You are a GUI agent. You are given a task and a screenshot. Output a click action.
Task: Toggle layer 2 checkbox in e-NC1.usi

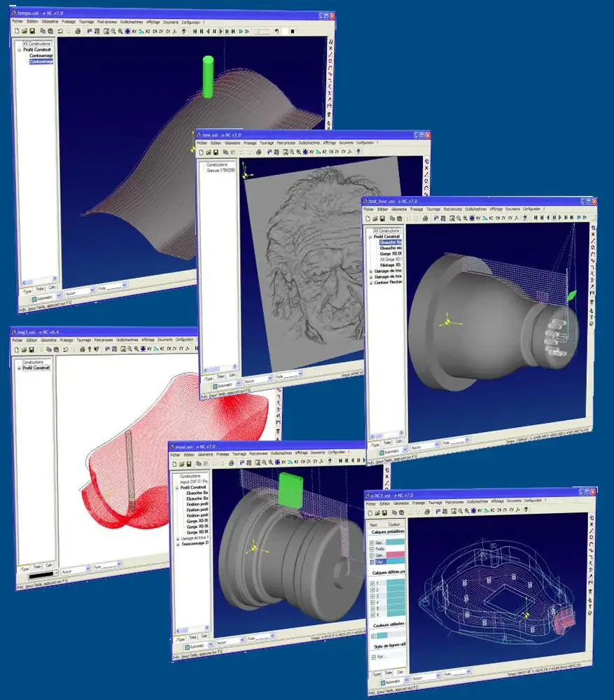[x=372, y=589]
